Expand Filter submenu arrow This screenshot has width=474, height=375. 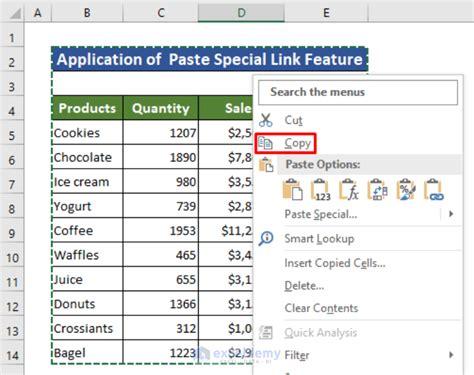451,355
